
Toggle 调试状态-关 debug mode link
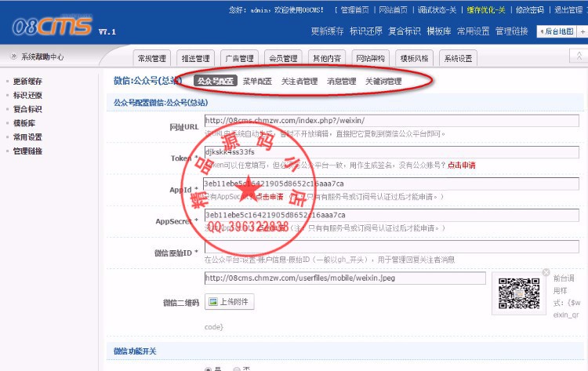[x=437, y=10]
